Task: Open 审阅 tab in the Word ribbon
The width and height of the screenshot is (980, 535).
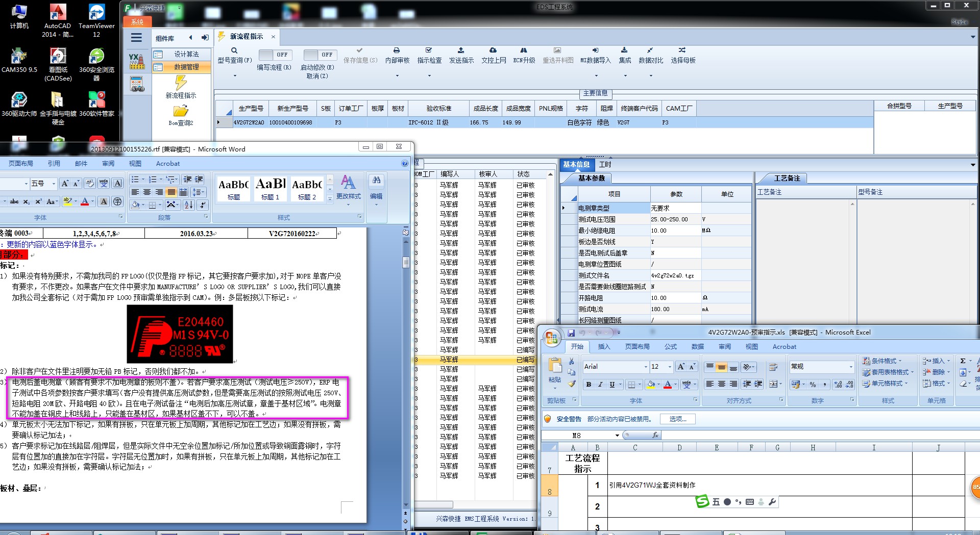Action: click(x=108, y=164)
